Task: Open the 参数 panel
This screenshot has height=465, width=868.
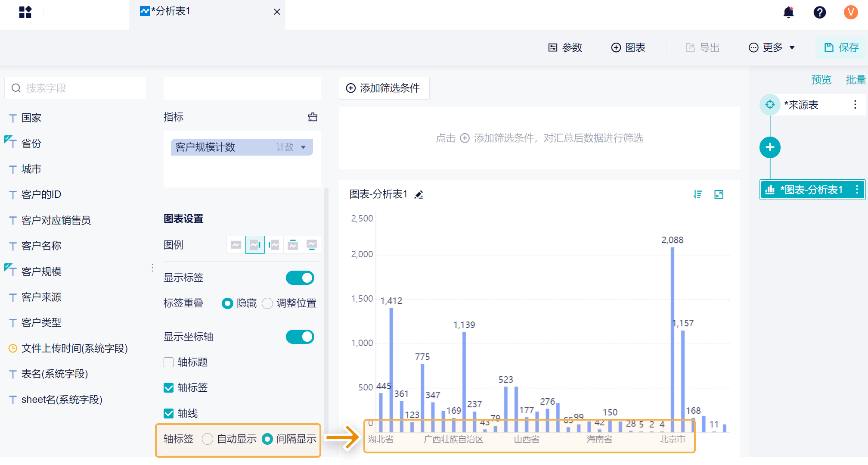Action: pos(565,47)
